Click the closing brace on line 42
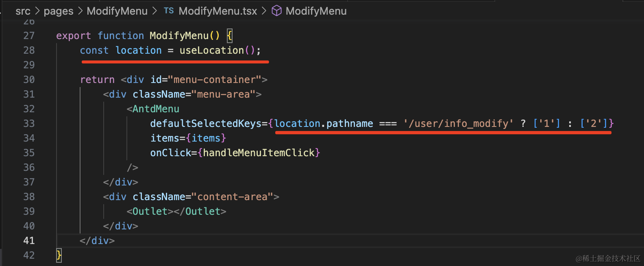 pyautogui.click(x=59, y=255)
